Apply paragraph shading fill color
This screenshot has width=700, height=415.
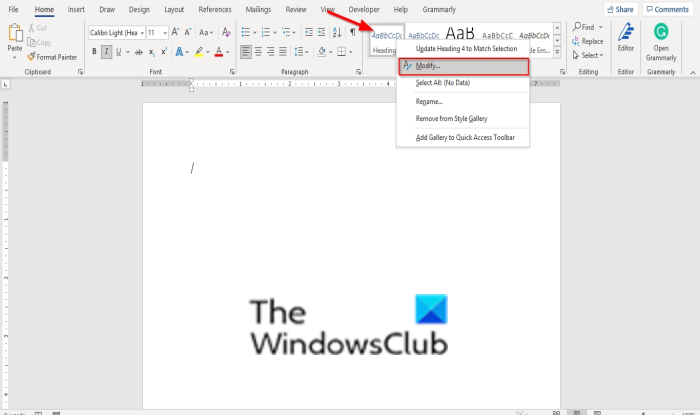[322, 52]
